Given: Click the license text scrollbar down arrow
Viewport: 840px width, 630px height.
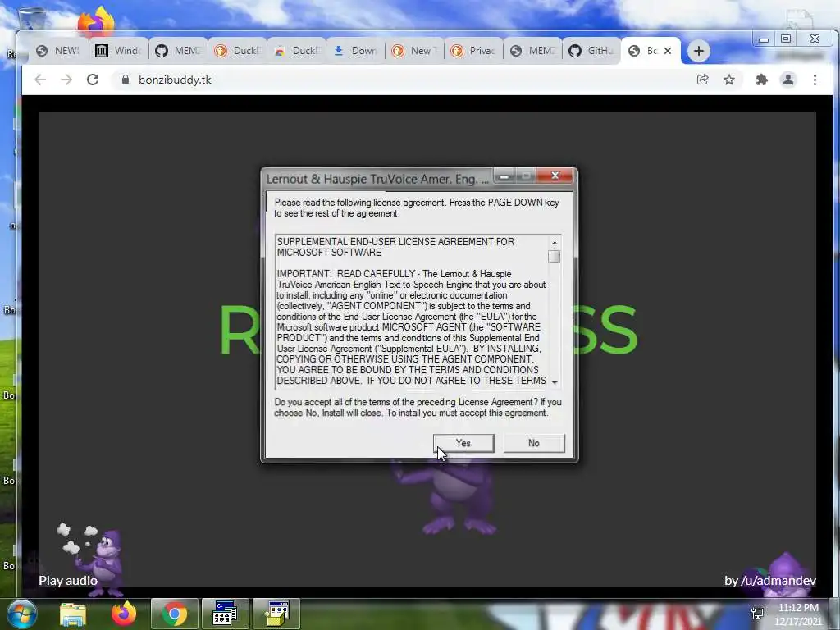Looking at the screenshot, I should [555, 382].
